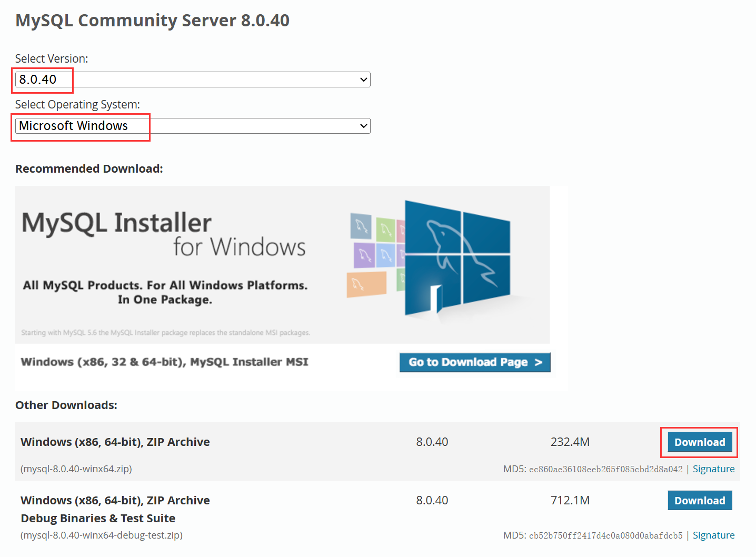Click the fully visible purple dolphin tile
This screenshot has width=756, height=557.
coord(364,255)
